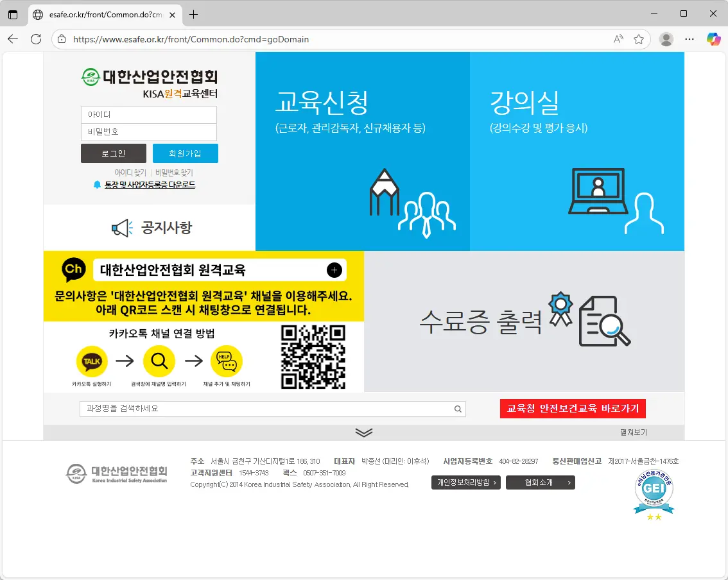Open the 교육신청 tile
This screenshot has height=580, width=728.
tap(363, 151)
